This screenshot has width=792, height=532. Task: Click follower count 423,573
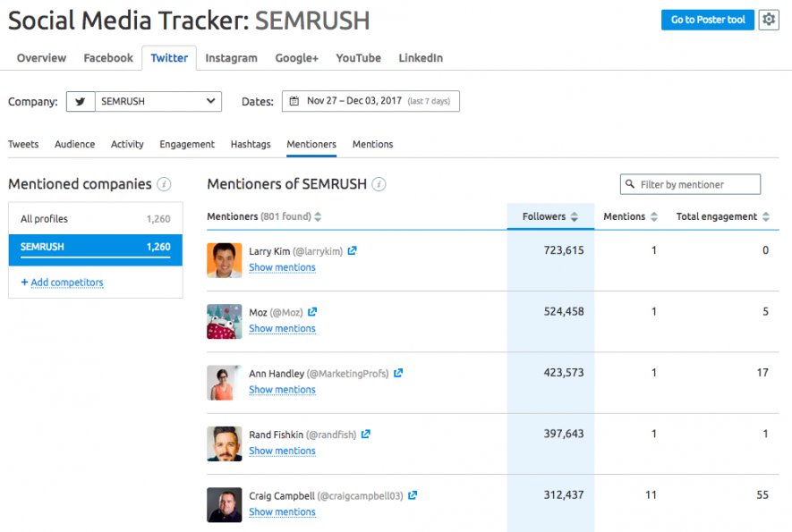[x=564, y=372]
